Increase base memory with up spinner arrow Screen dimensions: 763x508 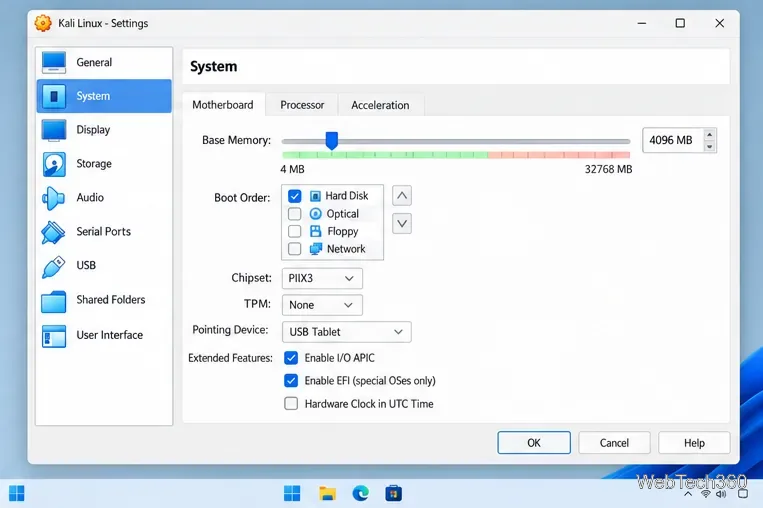(709, 135)
